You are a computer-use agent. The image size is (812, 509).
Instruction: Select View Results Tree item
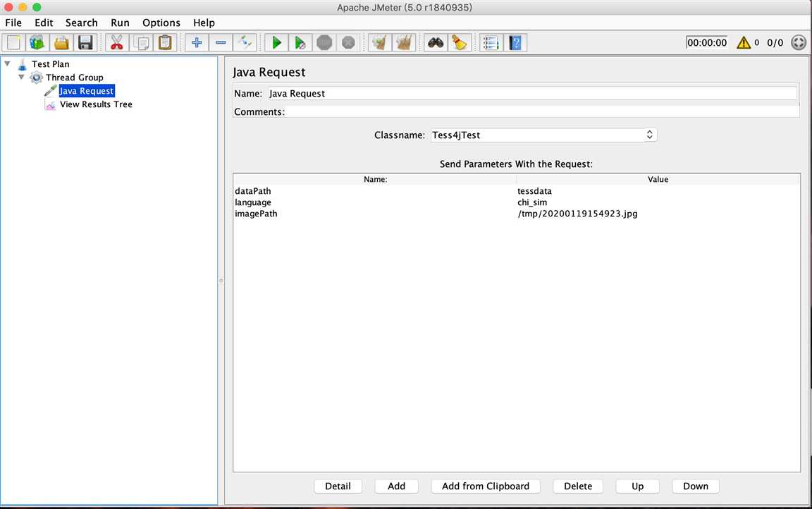(96, 104)
